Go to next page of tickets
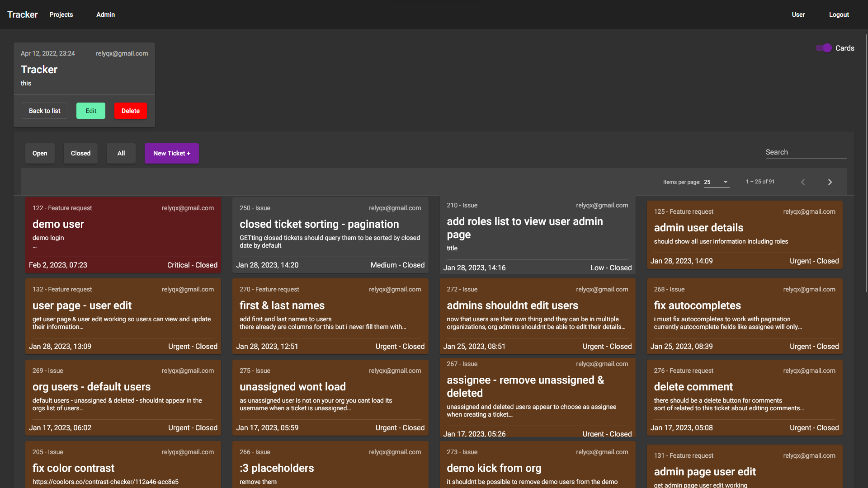Screen dimensions: 868x488 click(830, 182)
